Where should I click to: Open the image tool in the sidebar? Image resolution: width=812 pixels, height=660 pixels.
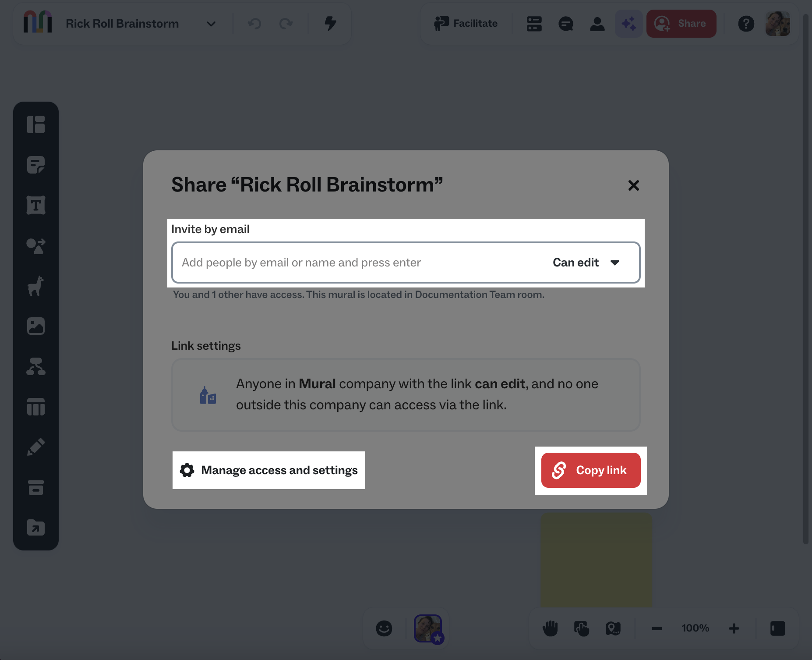tap(36, 326)
